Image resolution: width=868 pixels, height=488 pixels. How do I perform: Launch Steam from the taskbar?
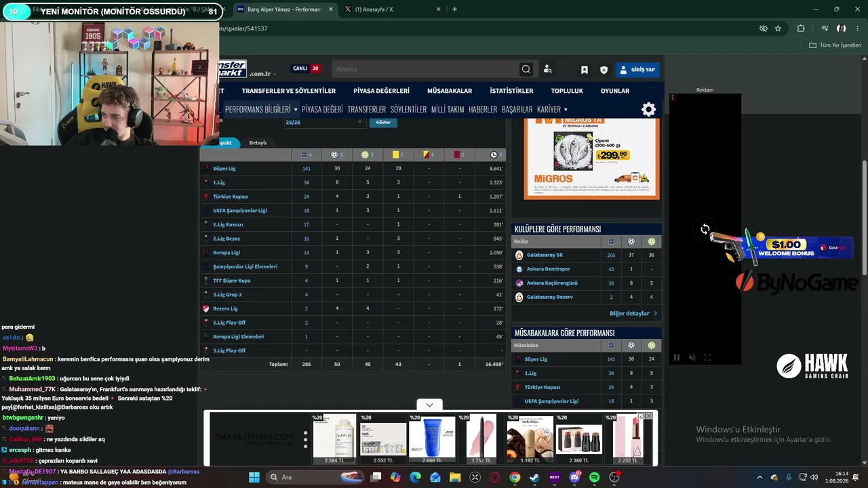point(534,477)
